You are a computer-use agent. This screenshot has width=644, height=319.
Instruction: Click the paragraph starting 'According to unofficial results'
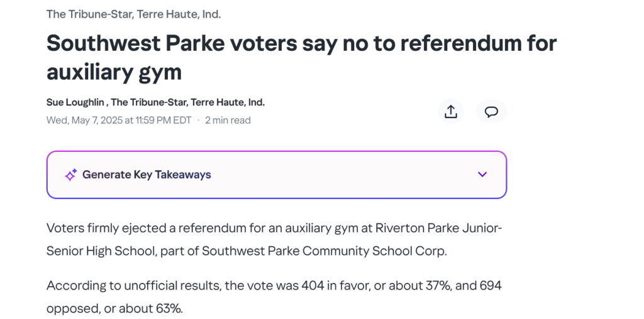click(x=274, y=297)
